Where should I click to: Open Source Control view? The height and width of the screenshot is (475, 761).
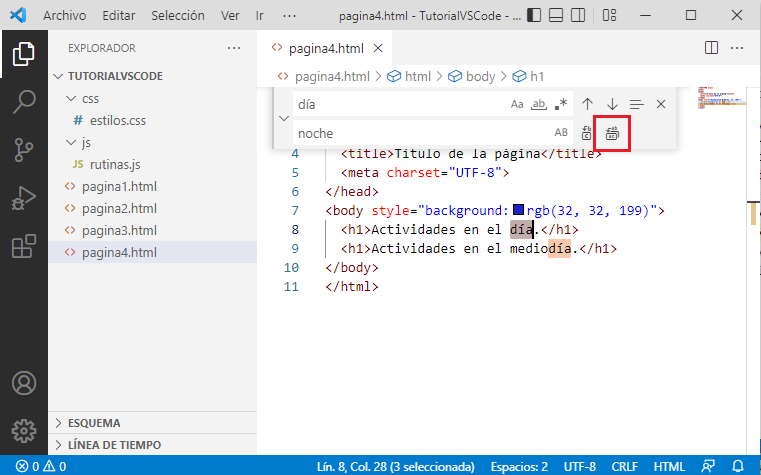click(x=24, y=149)
